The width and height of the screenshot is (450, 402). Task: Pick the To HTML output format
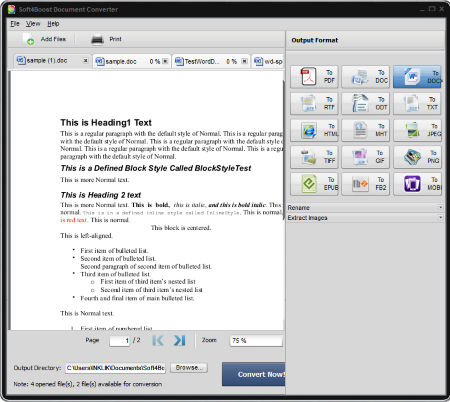[314, 130]
